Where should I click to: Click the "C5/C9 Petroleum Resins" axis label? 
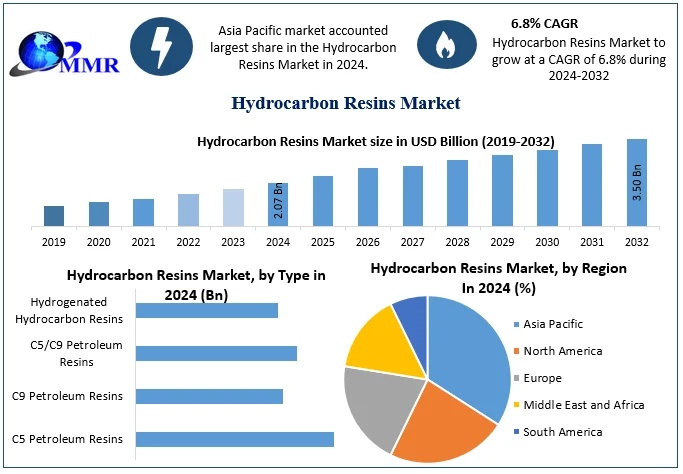pos(76,353)
